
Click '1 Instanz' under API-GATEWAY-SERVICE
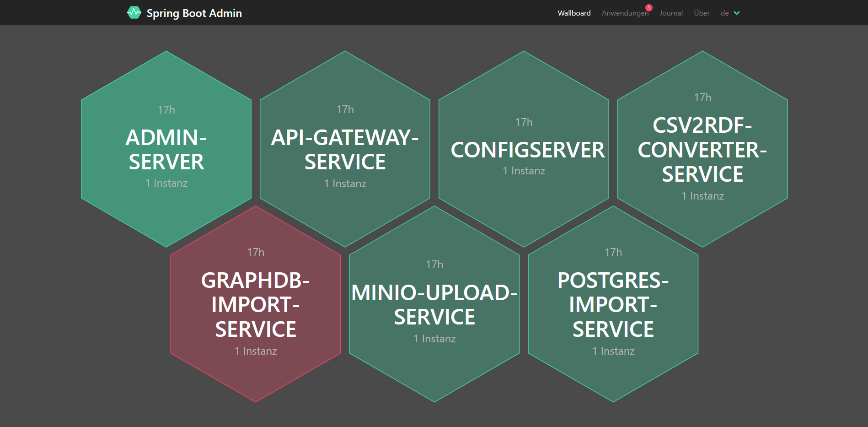pos(345,184)
